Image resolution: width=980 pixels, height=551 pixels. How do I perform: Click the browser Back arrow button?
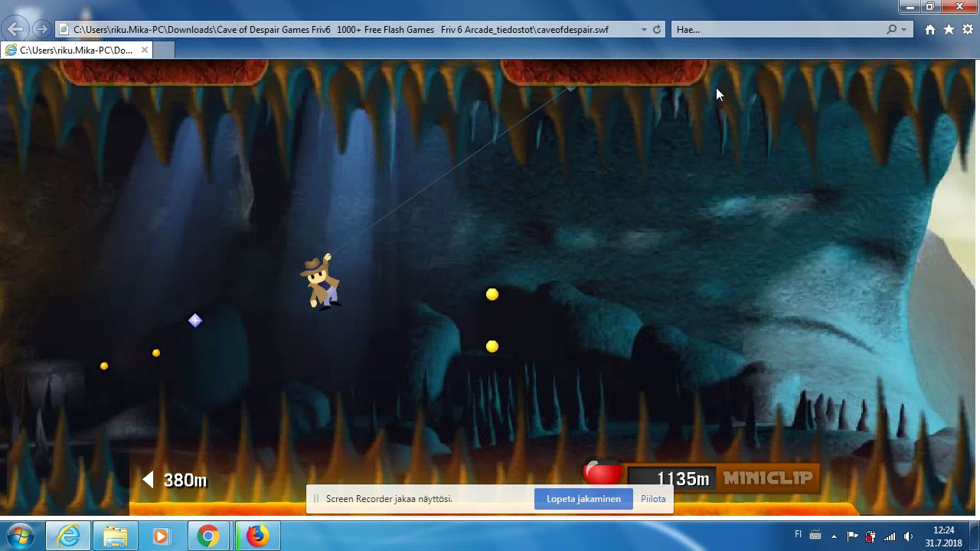coord(15,30)
